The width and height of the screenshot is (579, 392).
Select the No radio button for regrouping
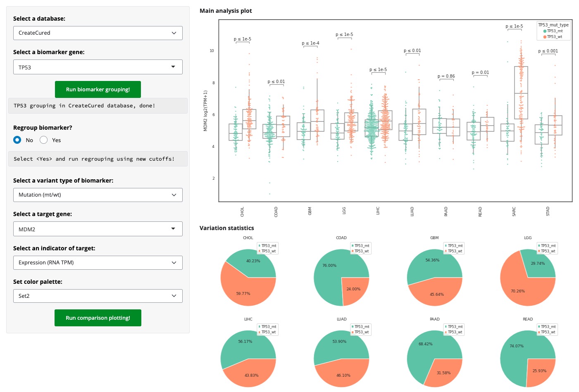[17, 140]
